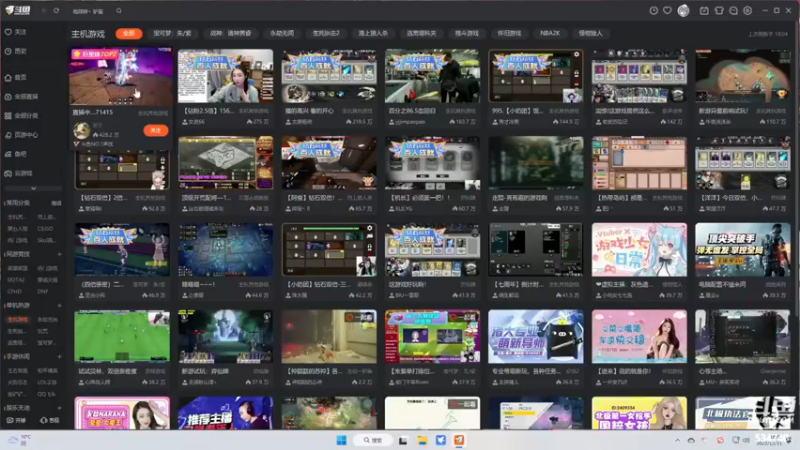The height and width of the screenshot is (450, 800).
Task: Open 全部直播 in sidebar
Action: pyautogui.click(x=21, y=96)
